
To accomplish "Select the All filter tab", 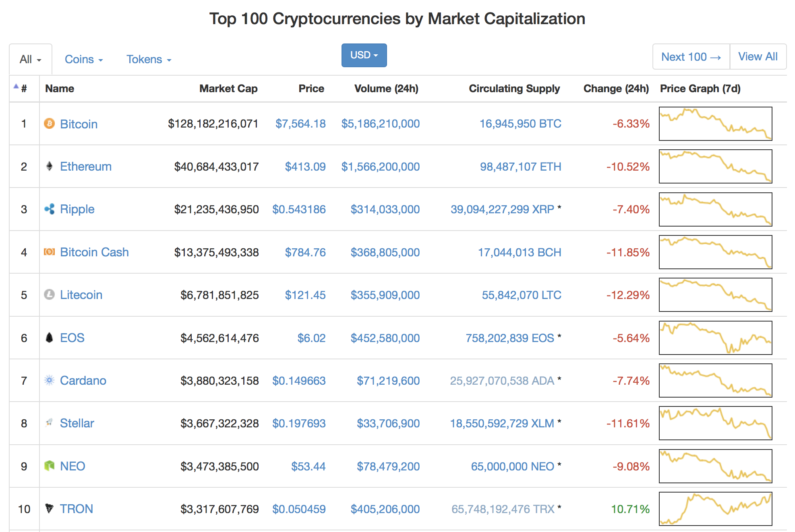I will coord(30,60).
